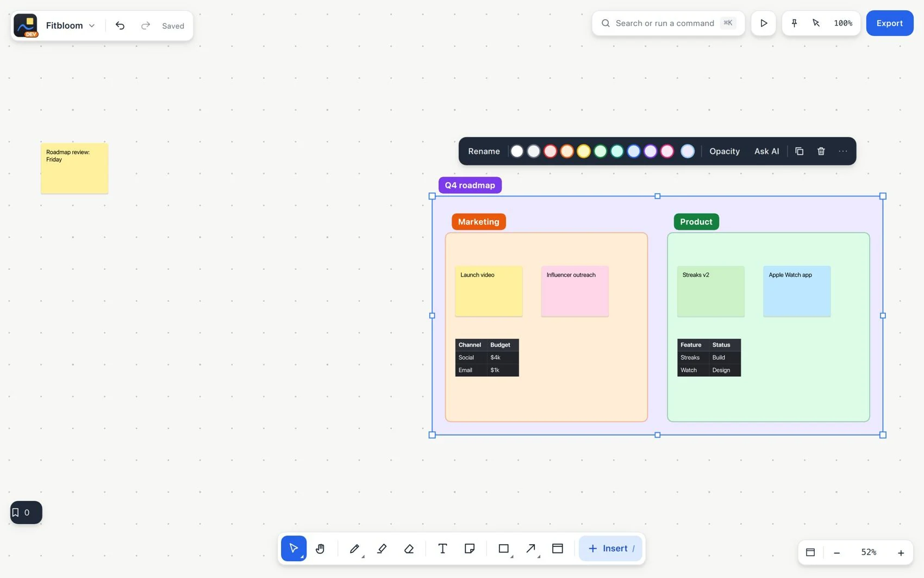The height and width of the screenshot is (578, 924).
Task: Redo the last action
Action: coord(145,26)
